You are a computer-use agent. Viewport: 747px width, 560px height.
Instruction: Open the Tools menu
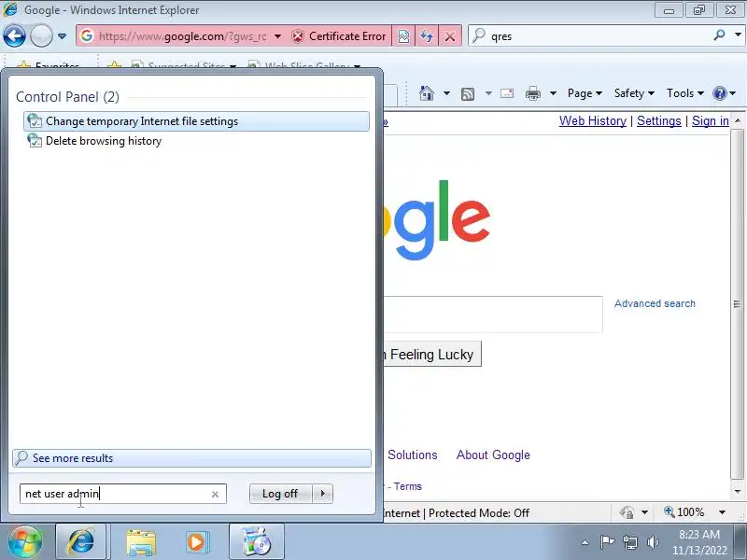pyautogui.click(x=684, y=93)
